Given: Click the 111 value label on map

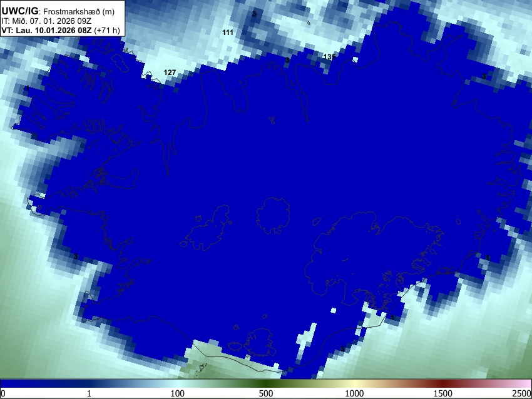Looking at the screenshot, I should click(x=228, y=33).
